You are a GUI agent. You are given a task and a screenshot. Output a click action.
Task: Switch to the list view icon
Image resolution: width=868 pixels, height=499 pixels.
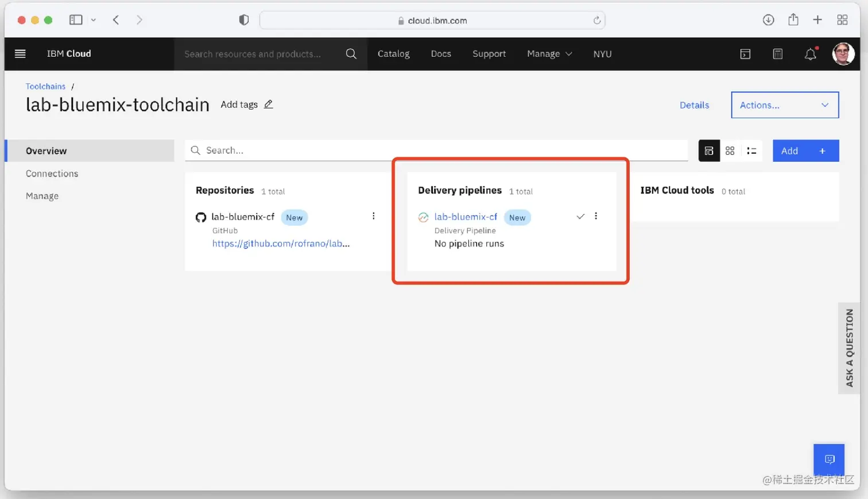click(751, 151)
